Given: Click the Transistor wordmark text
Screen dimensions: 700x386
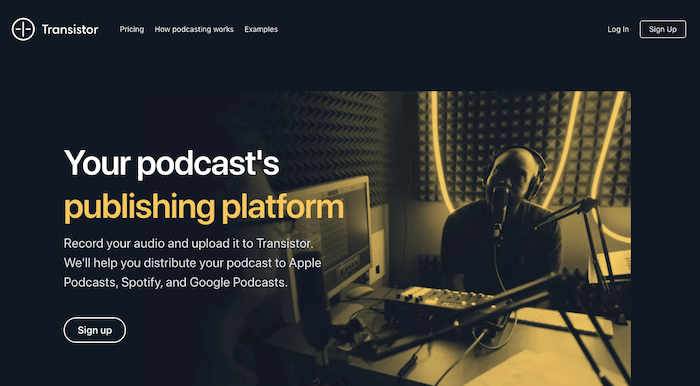Looking at the screenshot, I should tap(70, 29).
